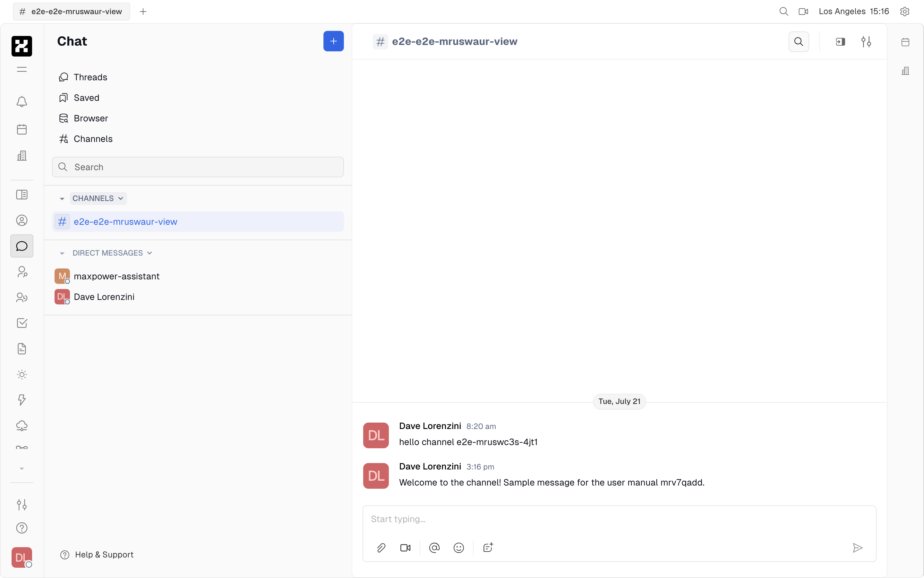Viewport: 924px width, 578px height.
Task: Toggle the side panel icon in the channel header
Action: [840, 42]
